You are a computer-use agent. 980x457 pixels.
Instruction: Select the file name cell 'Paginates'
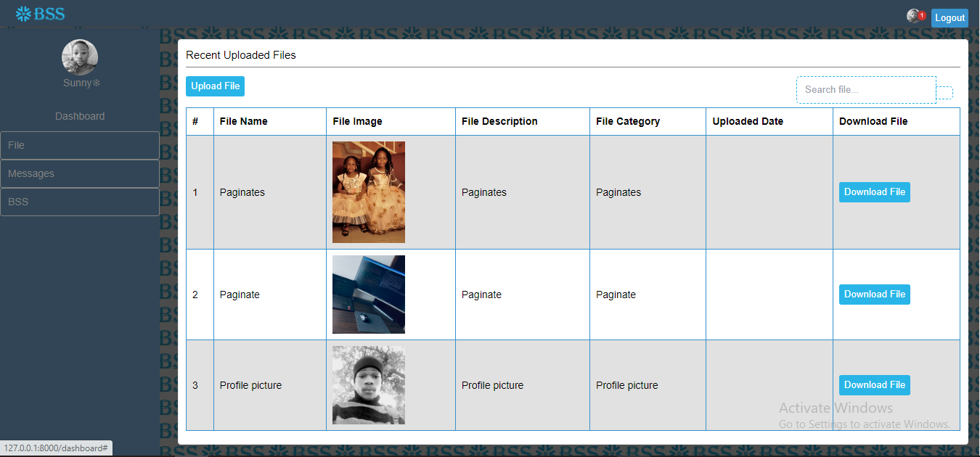[x=270, y=192]
